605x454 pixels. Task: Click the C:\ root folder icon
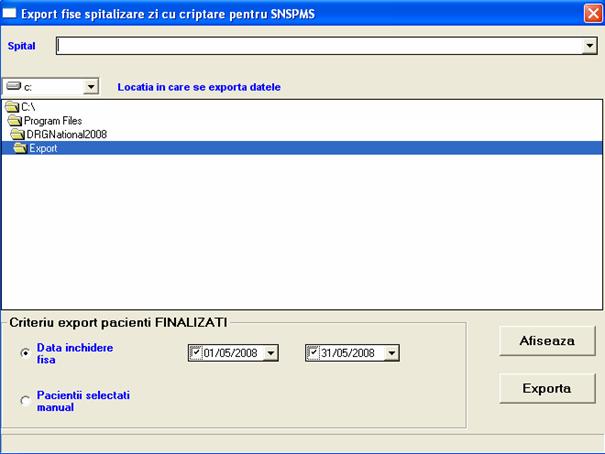tap(12, 106)
